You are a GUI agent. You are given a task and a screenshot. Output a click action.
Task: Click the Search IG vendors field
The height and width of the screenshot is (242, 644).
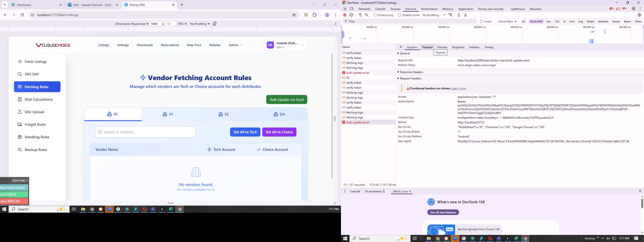(145, 132)
